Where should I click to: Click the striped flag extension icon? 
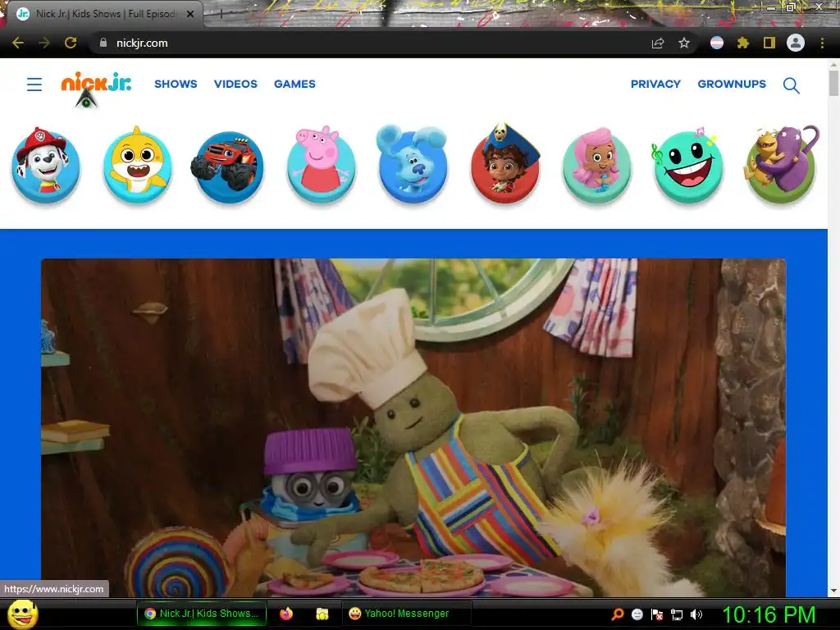point(717,43)
